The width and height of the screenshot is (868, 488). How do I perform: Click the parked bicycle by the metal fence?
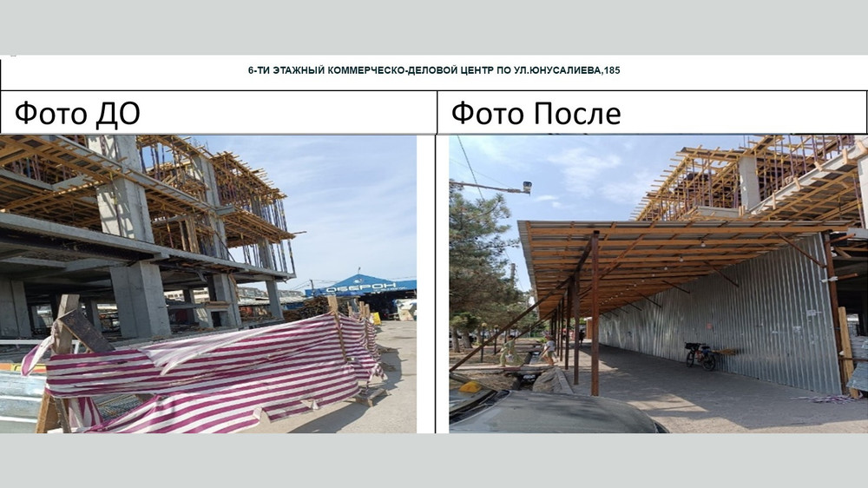pyautogui.click(x=700, y=355)
